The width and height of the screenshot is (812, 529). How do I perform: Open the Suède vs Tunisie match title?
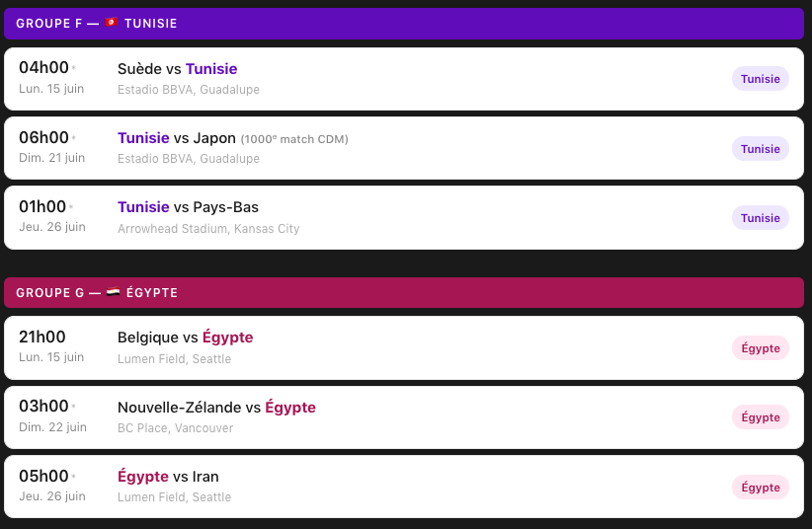click(x=178, y=69)
